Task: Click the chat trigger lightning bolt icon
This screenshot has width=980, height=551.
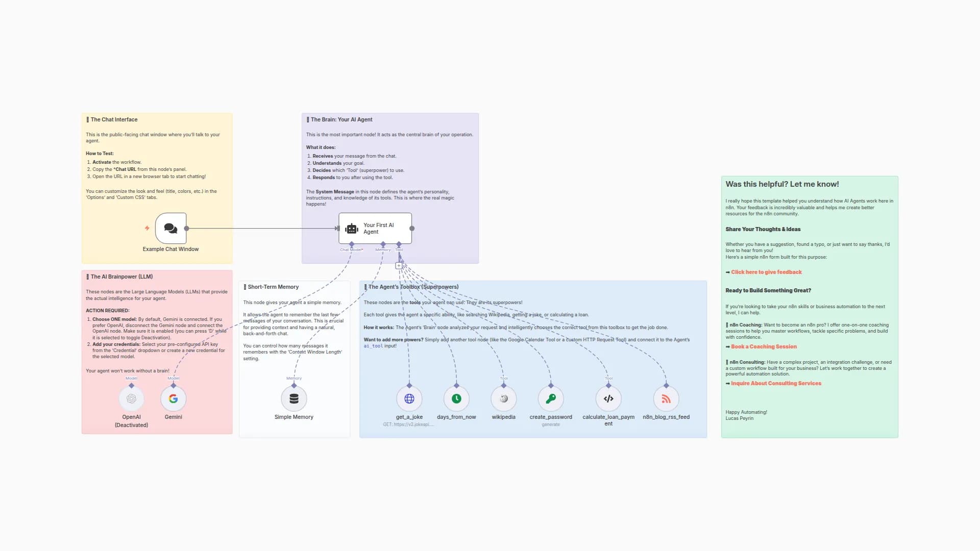Action: tap(147, 228)
